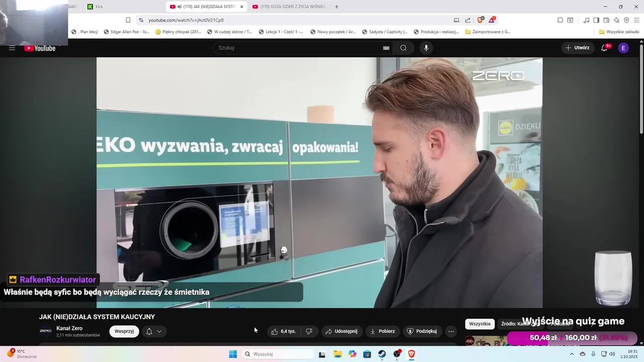
Task: Open the Piękny chłopak bookmark
Action: click(179, 32)
